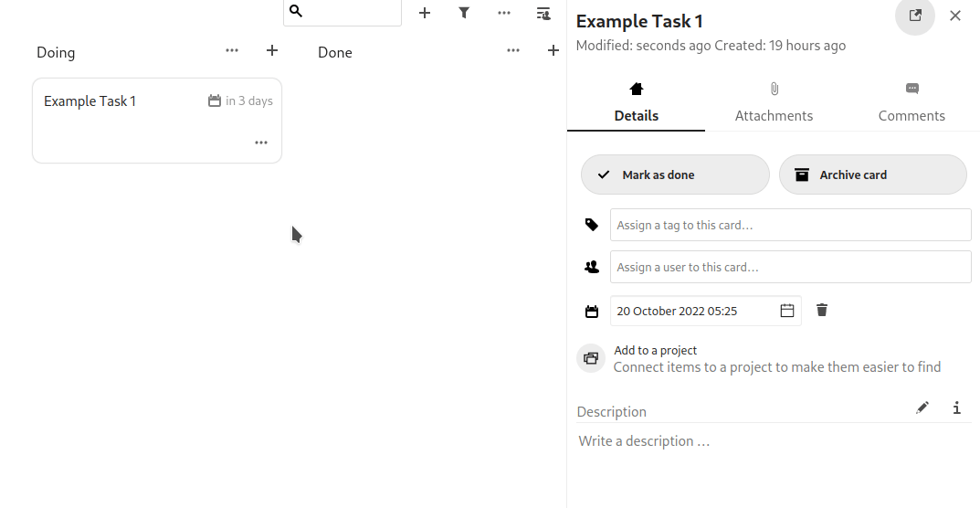Click the filter icon in the board toolbar
Screen dimensions: 980x508
pyautogui.click(x=464, y=13)
